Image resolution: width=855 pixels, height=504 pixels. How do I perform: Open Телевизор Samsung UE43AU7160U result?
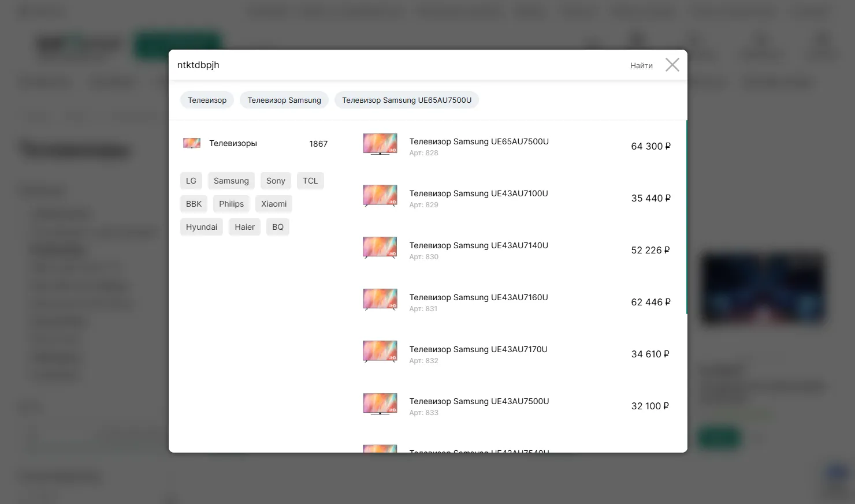coord(478,298)
